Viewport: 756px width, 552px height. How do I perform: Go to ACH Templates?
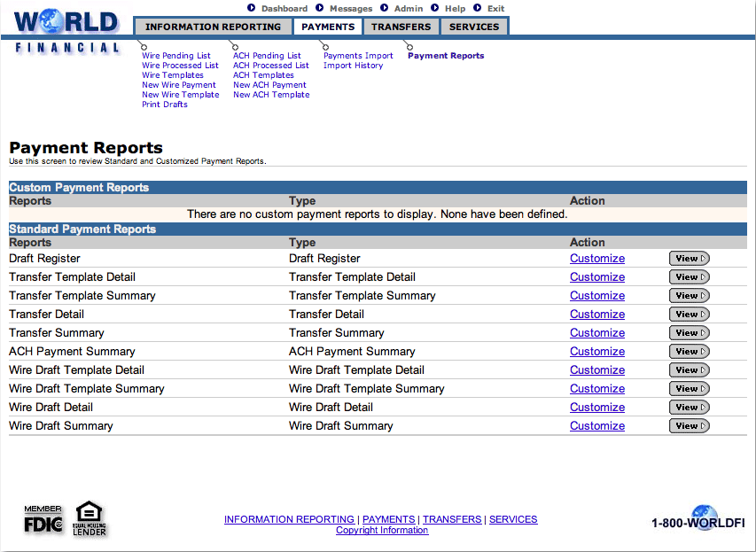[x=263, y=74]
